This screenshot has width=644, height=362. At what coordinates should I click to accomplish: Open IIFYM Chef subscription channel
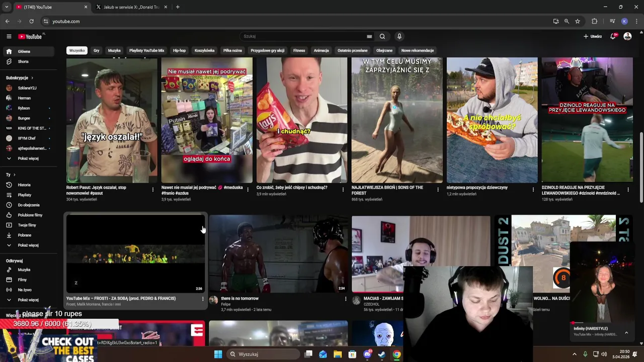[28, 138]
